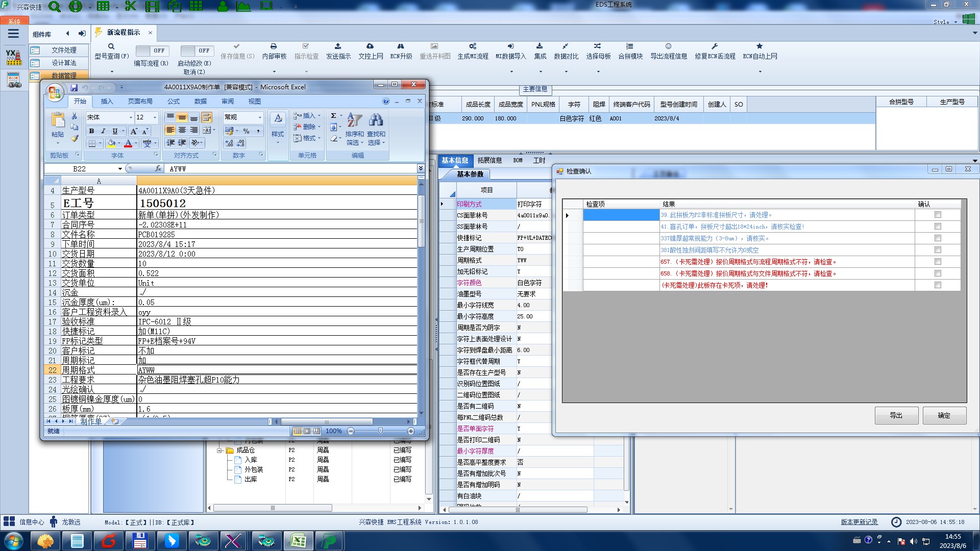Toggle the 自动修改 OFF switch
This screenshot has height=551, width=980.
point(197,51)
